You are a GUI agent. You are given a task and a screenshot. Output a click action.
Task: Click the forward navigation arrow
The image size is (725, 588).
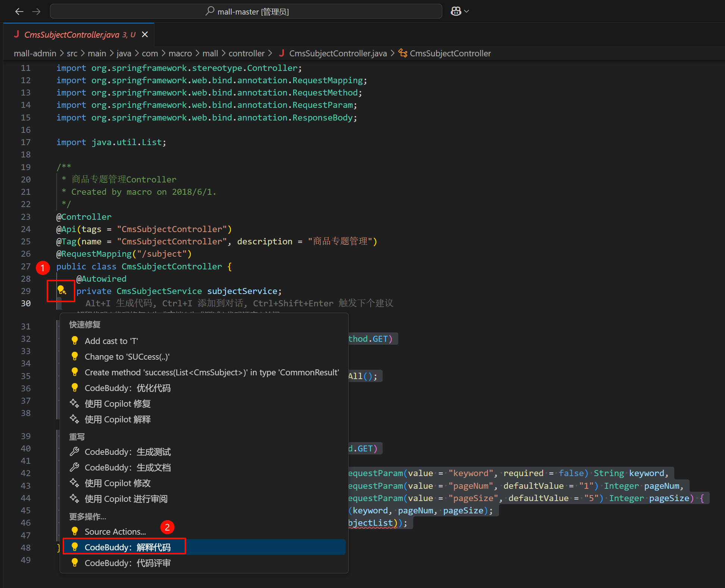point(36,12)
